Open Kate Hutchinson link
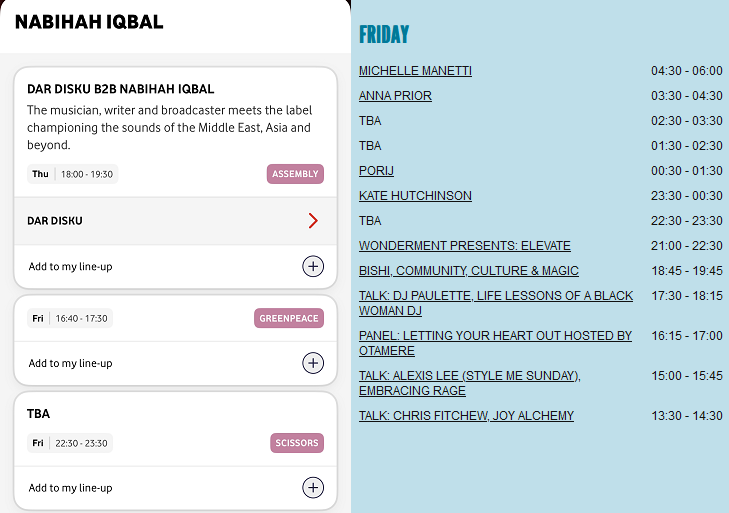This screenshot has width=729, height=513. [415, 196]
